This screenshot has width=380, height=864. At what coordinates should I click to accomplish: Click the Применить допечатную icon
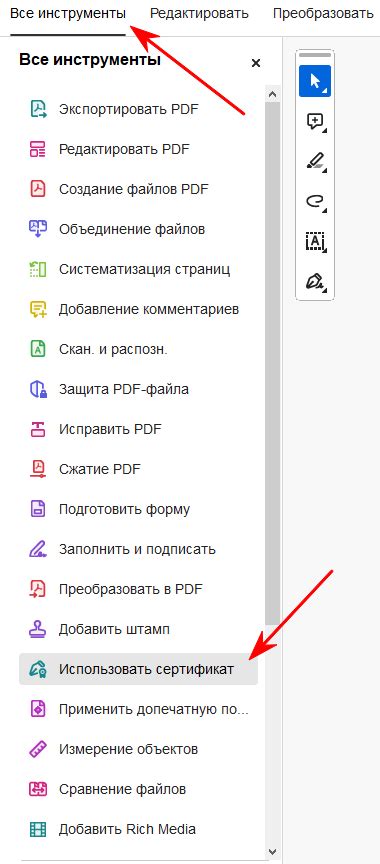point(38,709)
